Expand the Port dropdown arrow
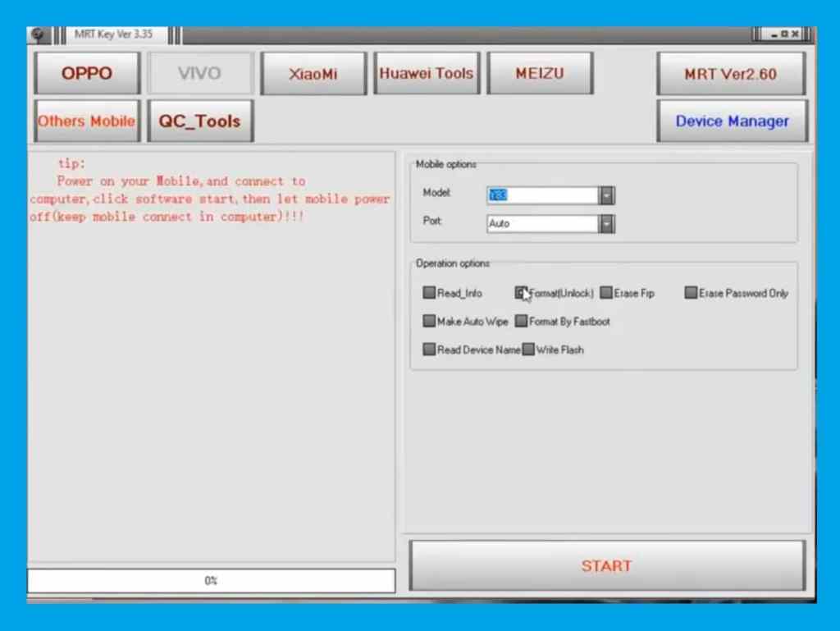 606,224
